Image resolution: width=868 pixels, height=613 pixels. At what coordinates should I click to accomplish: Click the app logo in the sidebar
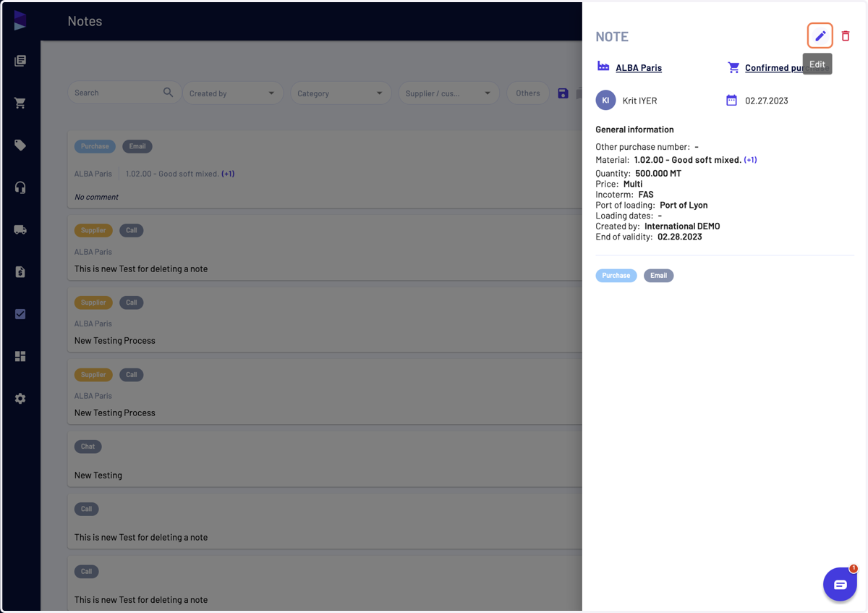tap(20, 20)
